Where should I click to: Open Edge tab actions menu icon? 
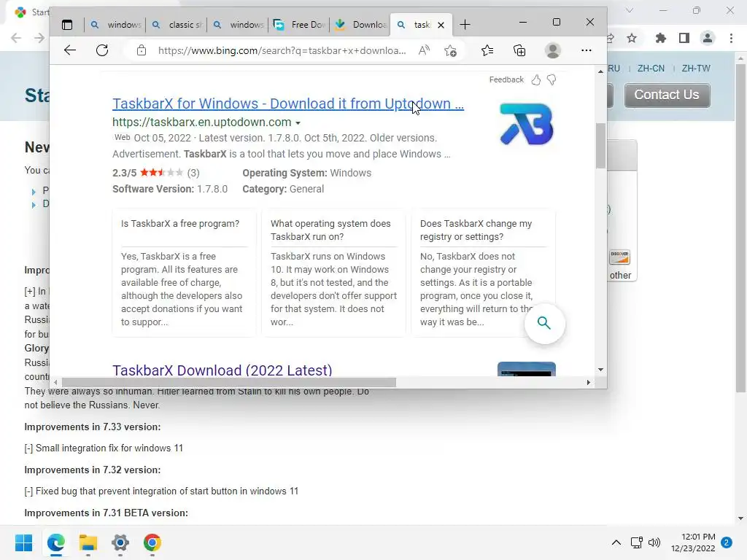(67, 25)
